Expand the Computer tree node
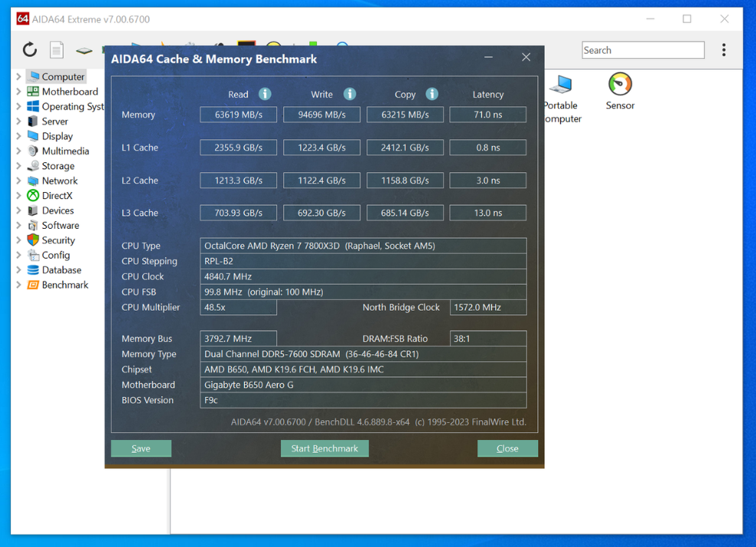The image size is (756, 547). tap(18, 77)
